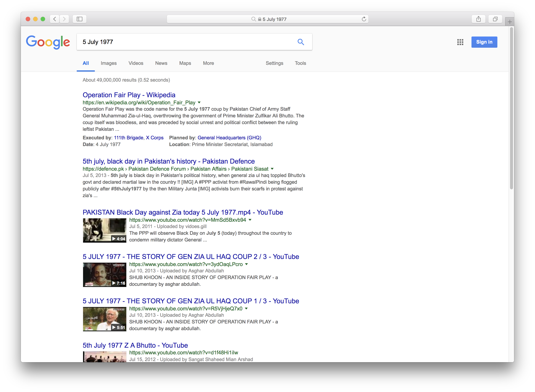The height and width of the screenshot is (392, 535).
Task: Reload the page with refresh icon
Action: [x=364, y=19]
